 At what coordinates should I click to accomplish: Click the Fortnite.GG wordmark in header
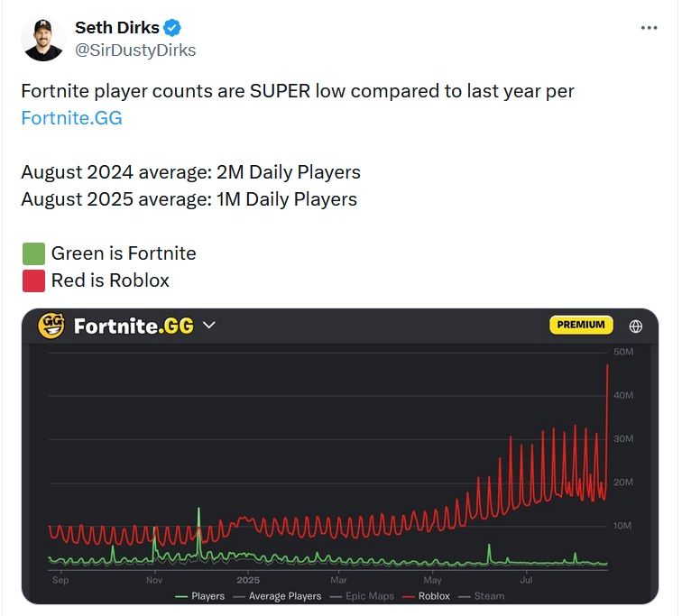(x=134, y=326)
